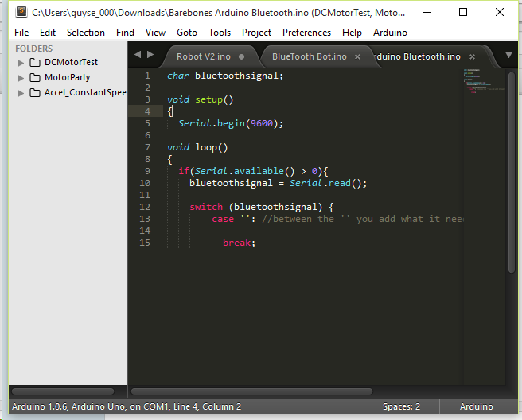Click the MotorParty folder name

coord(68,77)
